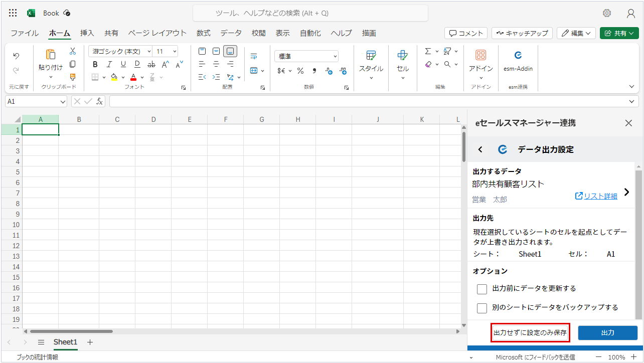Click the 出力 button

(607, 333)
